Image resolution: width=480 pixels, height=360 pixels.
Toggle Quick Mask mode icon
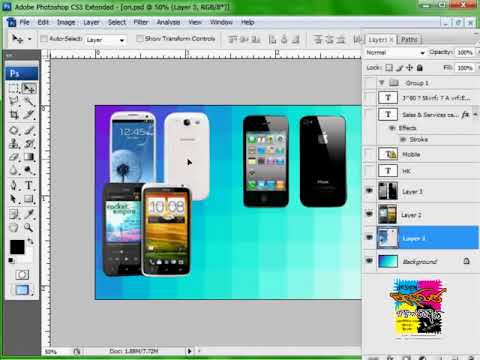[22, 275]
